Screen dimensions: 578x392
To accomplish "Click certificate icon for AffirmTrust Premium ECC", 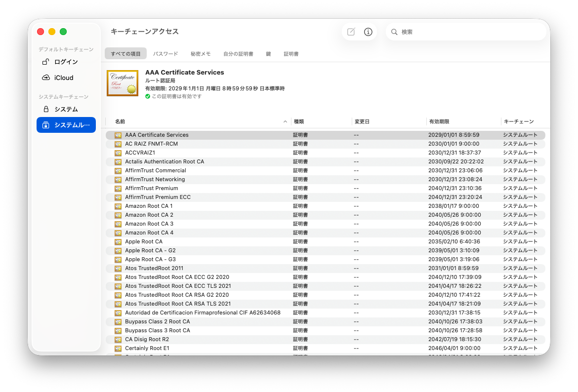I will coord(118,197).
